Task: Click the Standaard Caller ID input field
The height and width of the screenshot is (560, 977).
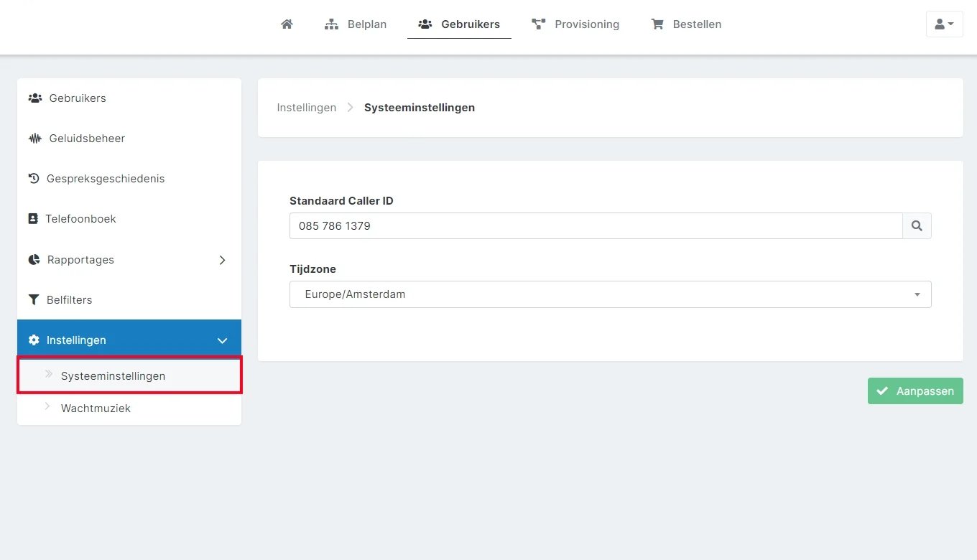Action: [x=596, y=225]
